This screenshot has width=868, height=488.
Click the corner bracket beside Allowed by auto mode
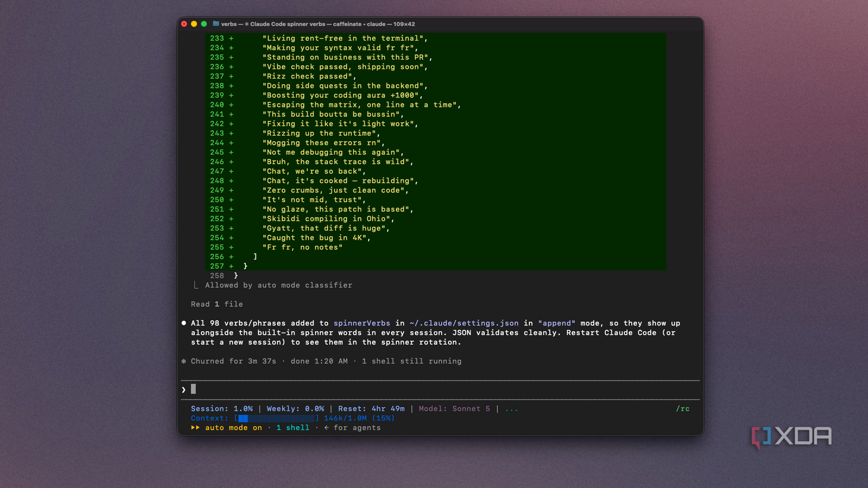pyautogui.click(x=196, y=285)
